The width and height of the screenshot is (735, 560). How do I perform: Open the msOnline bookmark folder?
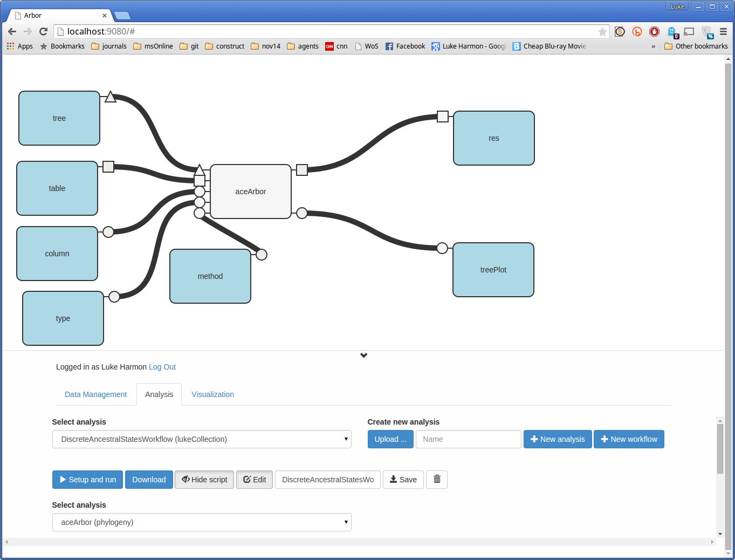153,46
